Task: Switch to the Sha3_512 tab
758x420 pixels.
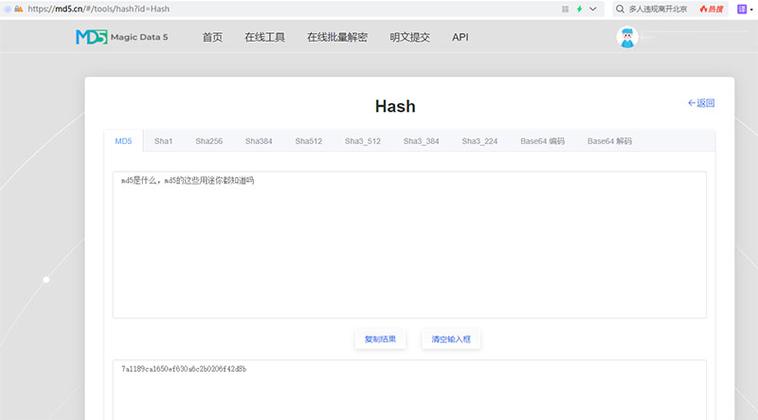Action: 363,141
